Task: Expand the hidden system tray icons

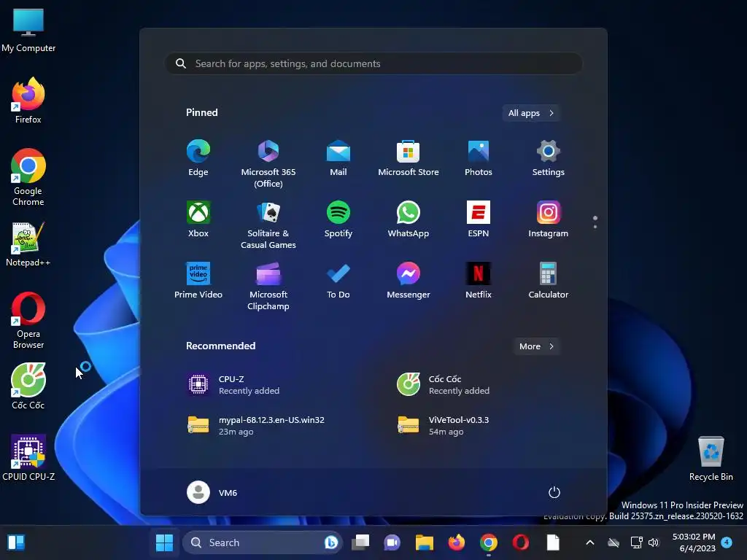Action: (x=589, y=542)
